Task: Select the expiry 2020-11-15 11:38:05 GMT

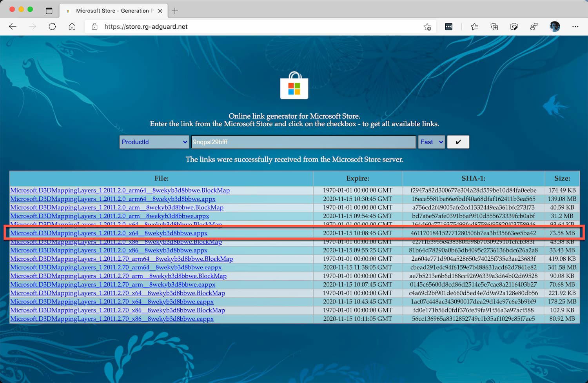Action: click(x=358, y=267)
